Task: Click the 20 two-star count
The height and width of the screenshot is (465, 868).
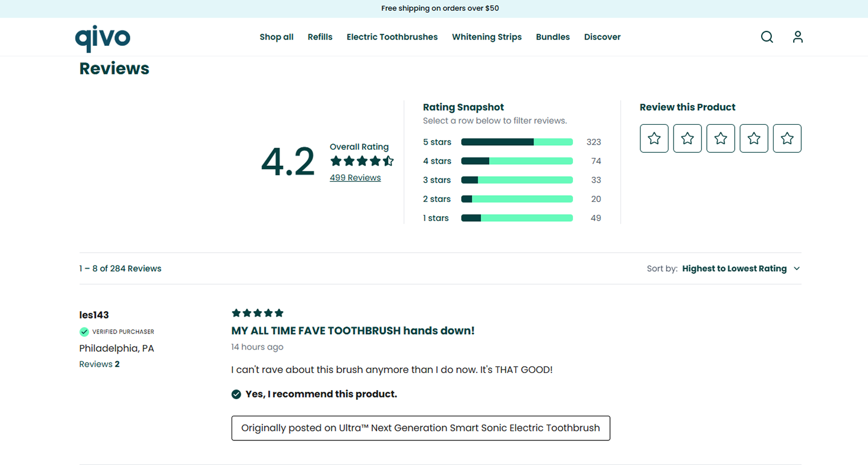Action: point(596,199)
